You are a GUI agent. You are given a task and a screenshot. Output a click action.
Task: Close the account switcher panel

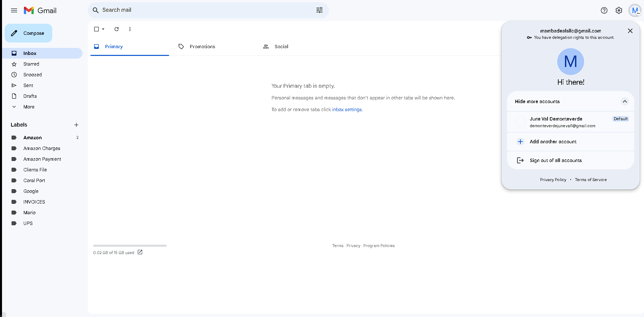click(x=630, y=31)
